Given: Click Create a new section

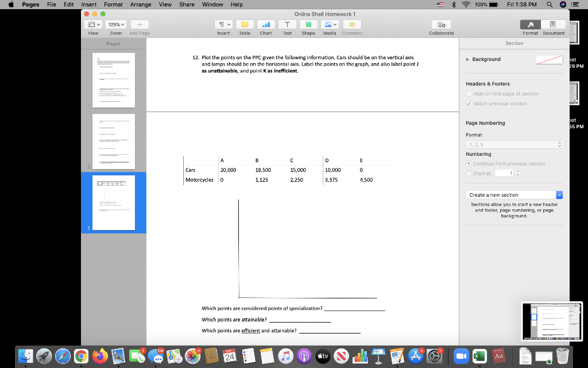Looking at the screenshot, I should 511,194.
